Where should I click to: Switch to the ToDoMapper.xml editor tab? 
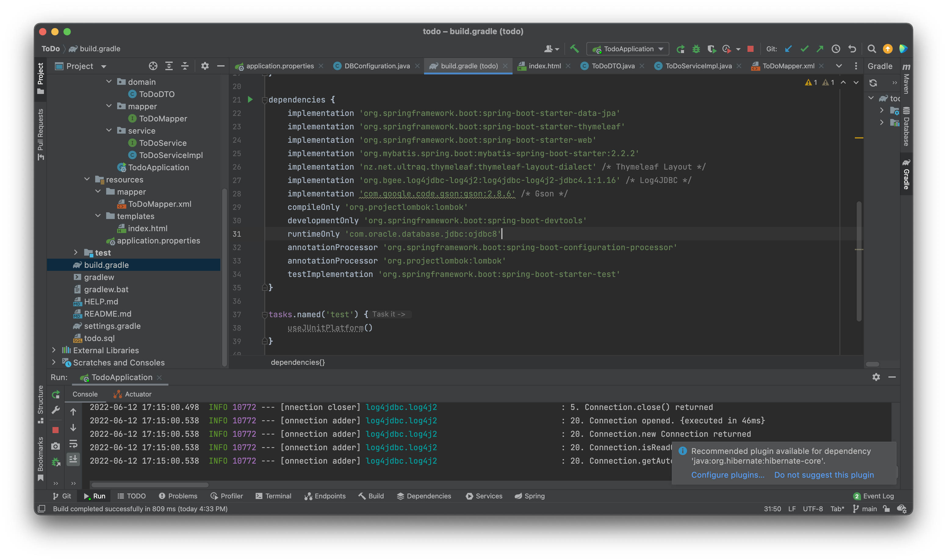click(788, 66)
